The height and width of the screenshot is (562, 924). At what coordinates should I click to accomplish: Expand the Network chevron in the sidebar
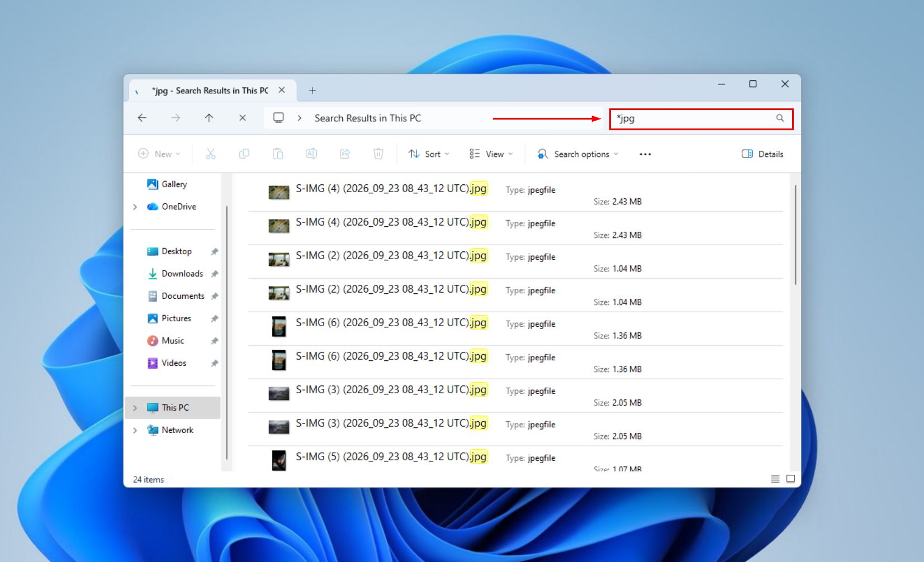(135, 430)
